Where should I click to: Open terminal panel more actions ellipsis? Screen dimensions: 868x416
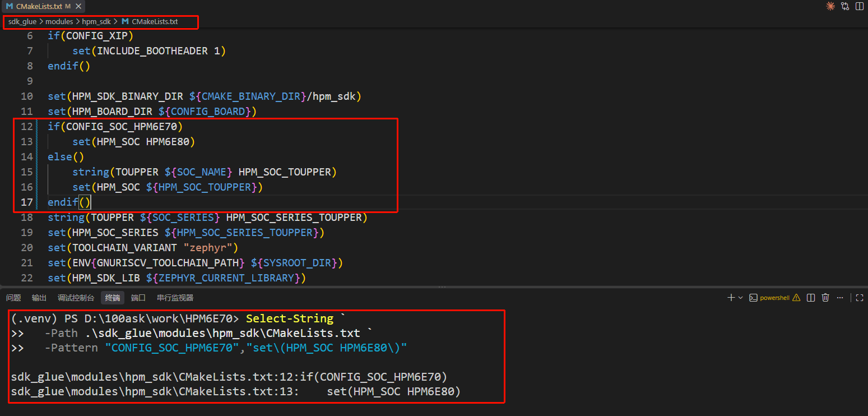pyautogui.click(x=839, y=298)
